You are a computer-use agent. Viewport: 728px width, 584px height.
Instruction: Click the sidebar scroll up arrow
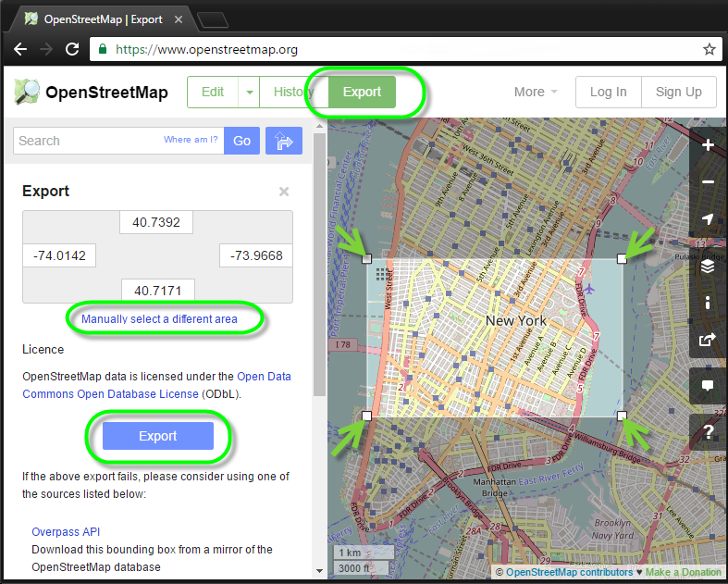[319, 126]
